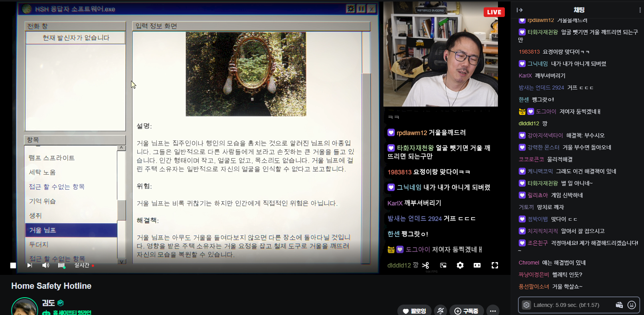Open streamer name 김도 link

(x=49, y=303)
